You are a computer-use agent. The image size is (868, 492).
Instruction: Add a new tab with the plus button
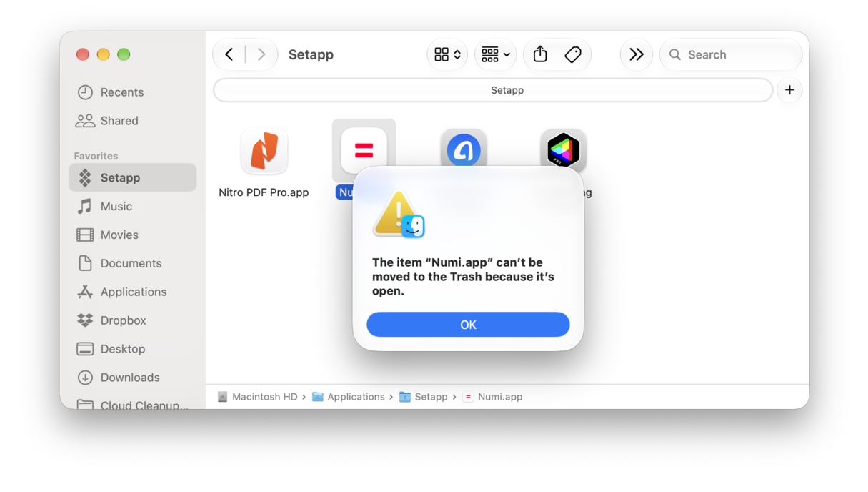(789, 90)
